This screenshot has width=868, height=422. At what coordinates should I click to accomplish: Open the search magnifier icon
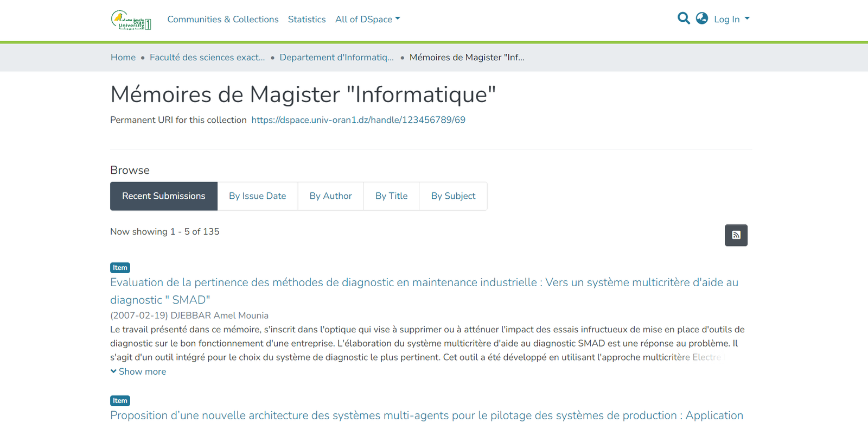click(x=684, y=18)
